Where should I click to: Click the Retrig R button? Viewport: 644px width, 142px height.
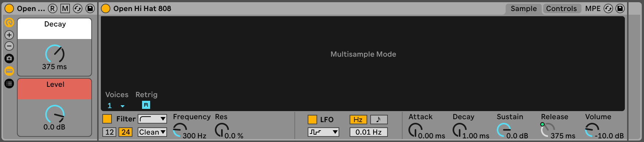point(146,105)
